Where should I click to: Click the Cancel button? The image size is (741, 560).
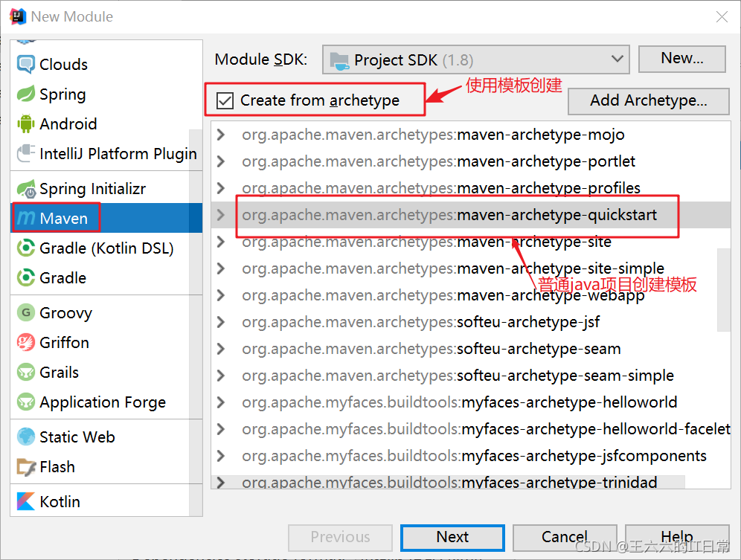tap(565, 537)
